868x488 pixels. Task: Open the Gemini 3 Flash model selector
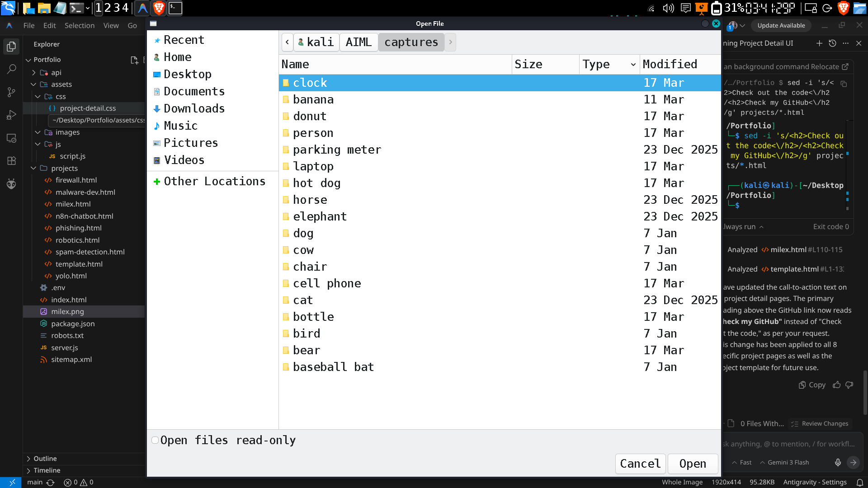coord(784,462)
